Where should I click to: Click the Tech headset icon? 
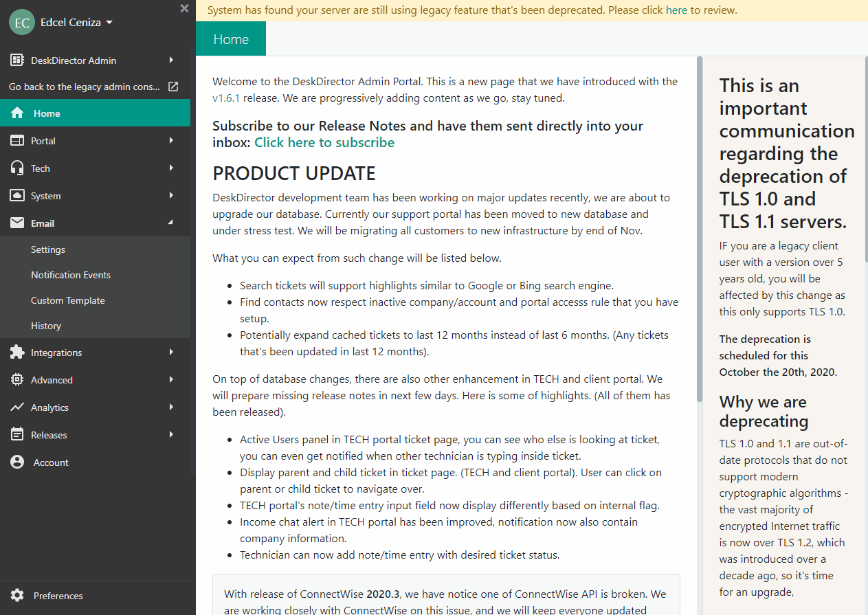[17, 168]
